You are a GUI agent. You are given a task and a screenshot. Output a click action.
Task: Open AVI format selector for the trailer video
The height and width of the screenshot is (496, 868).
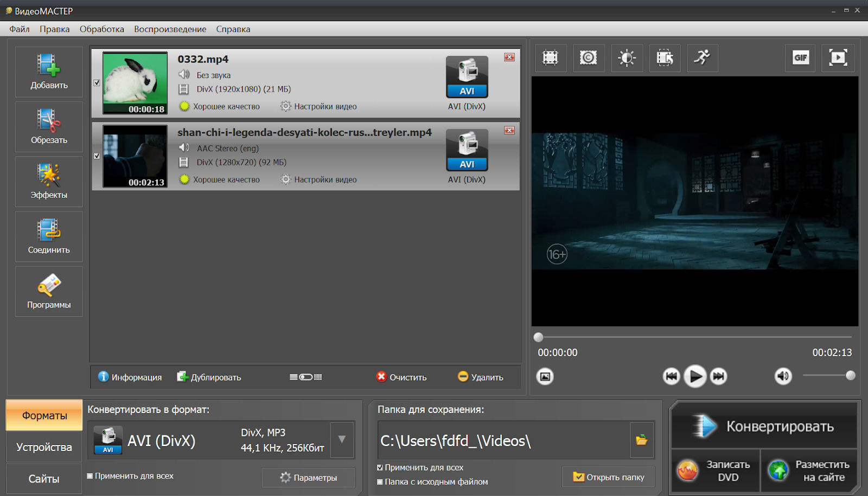click(467, 150)
